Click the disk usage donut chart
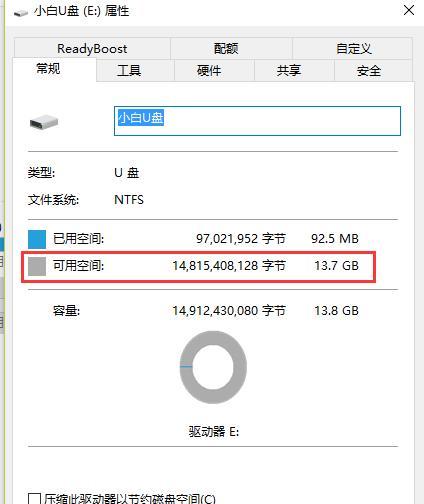The width and height of the screenshot is (424, 504). [213, 367]
